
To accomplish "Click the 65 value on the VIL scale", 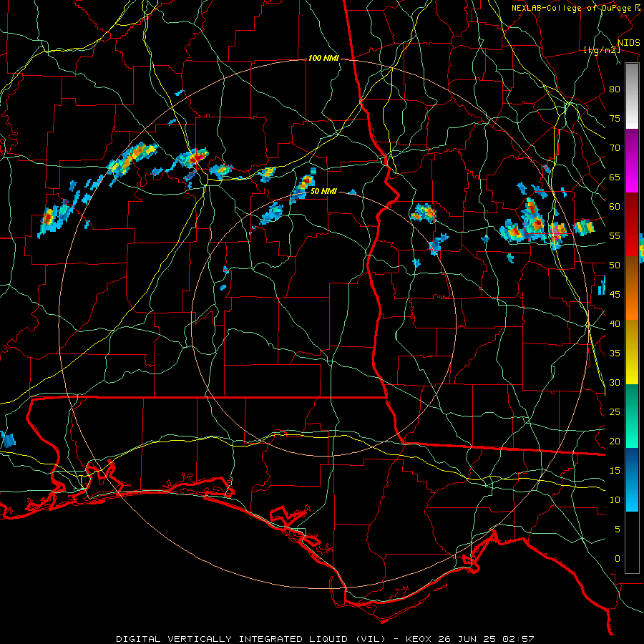I will [615, 177].
